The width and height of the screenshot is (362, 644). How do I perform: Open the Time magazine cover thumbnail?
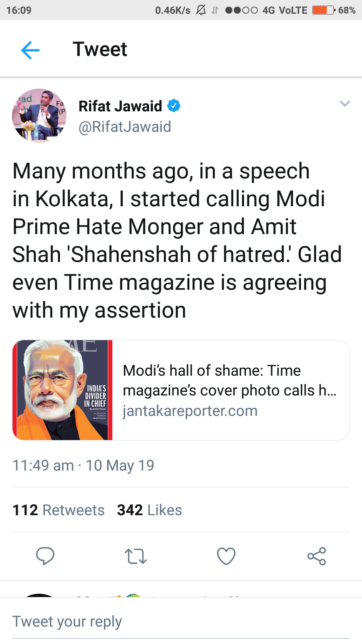(x=62, y=390)
